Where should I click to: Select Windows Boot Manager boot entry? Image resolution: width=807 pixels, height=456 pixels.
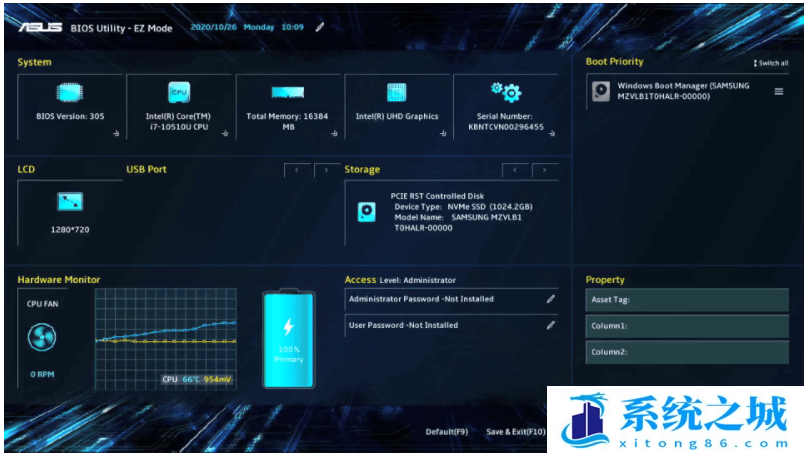tap(680, 92)
